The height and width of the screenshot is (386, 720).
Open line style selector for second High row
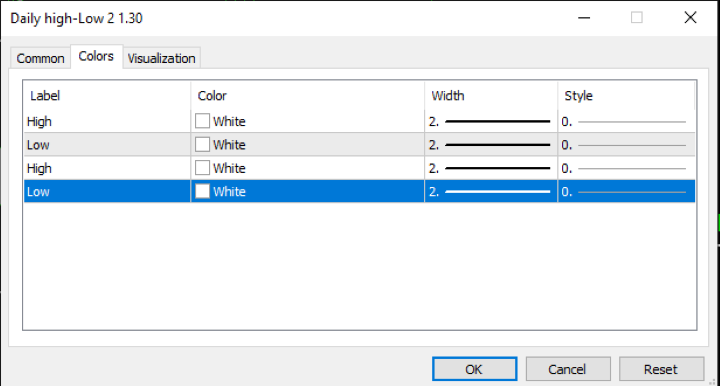point(626,168)
